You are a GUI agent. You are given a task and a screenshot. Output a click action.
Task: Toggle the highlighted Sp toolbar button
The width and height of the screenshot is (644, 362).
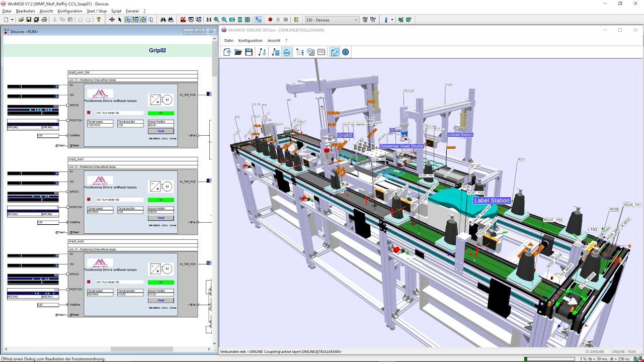pyautogui.click(x=258, y=20)
